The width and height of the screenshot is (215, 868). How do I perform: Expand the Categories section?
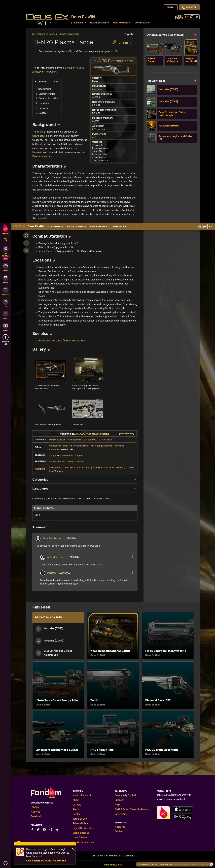pos(85,479)
